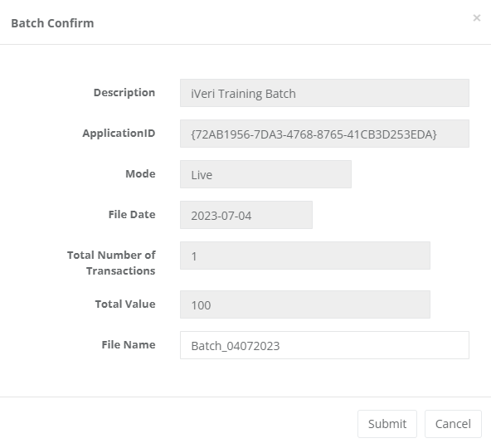Click the Total Number of Transactions label

coord(111,263)
